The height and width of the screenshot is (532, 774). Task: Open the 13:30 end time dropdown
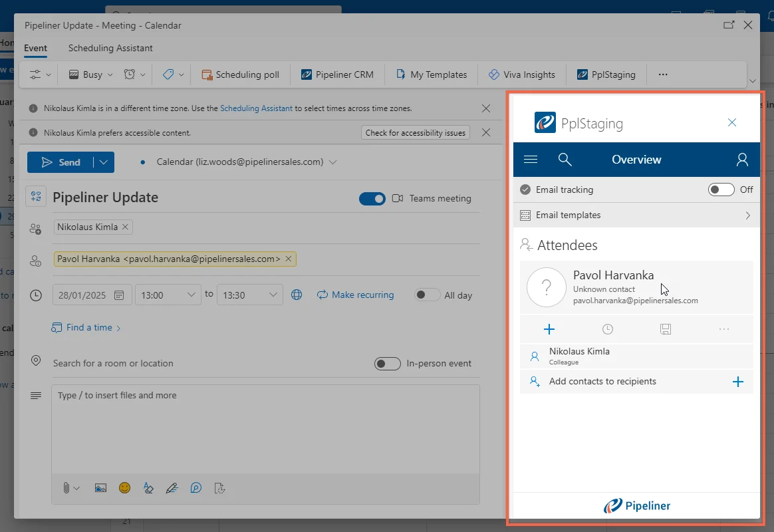(x=250, y=295)
